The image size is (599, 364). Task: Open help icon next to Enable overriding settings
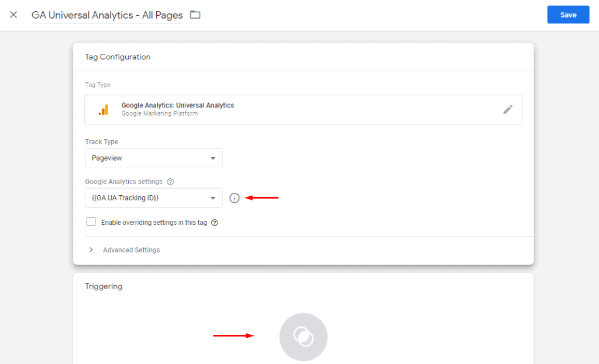tap(215, 223)
